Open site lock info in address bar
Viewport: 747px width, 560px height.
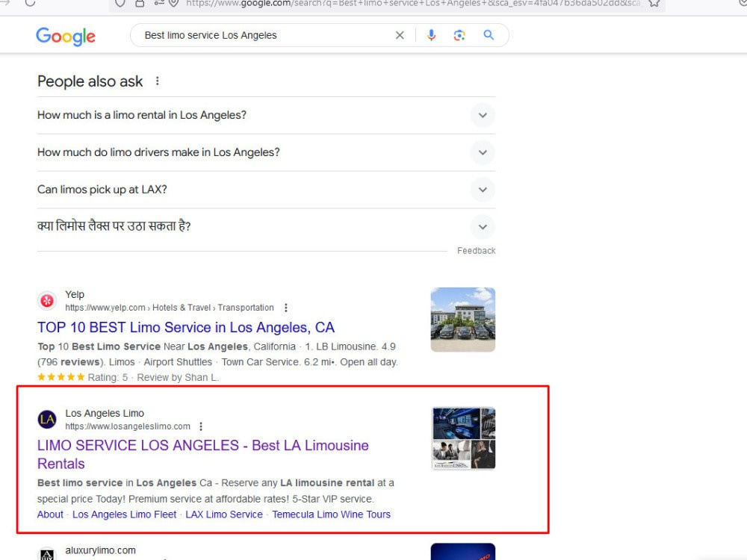click(140, 3)
